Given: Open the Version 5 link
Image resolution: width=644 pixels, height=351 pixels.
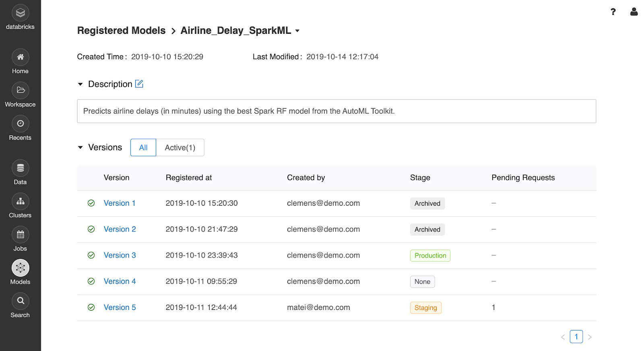Looking at the screenshot, I should 120,308.
